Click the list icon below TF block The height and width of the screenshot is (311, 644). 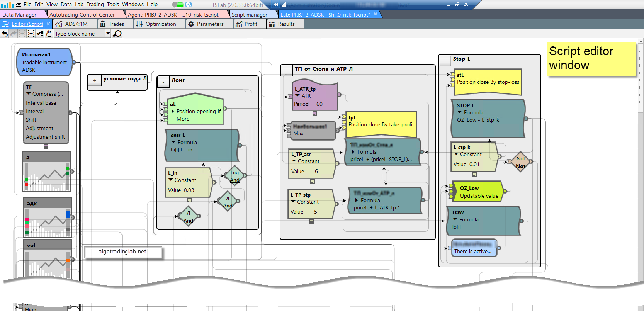click(x=46, y=147)
